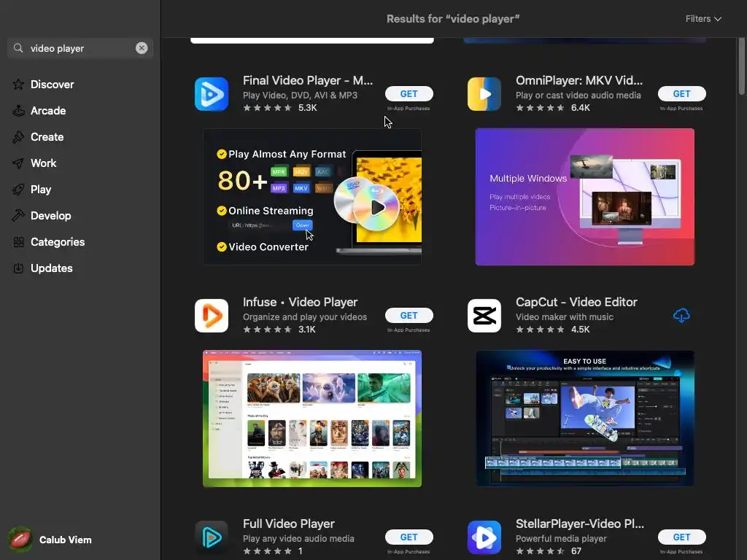Get Final Video Player

pos(409,94)
